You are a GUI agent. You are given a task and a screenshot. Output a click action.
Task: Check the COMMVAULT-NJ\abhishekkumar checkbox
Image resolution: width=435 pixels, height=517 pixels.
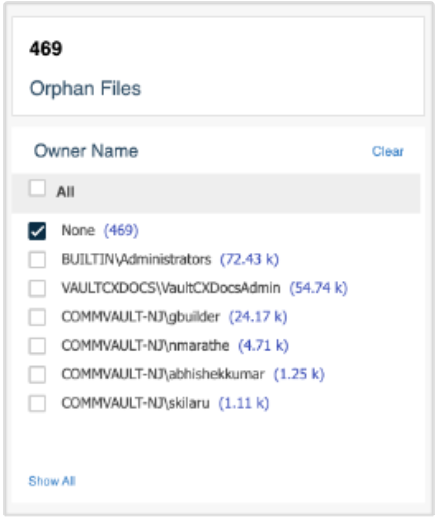pyautogui.click(x=37, y=375)
